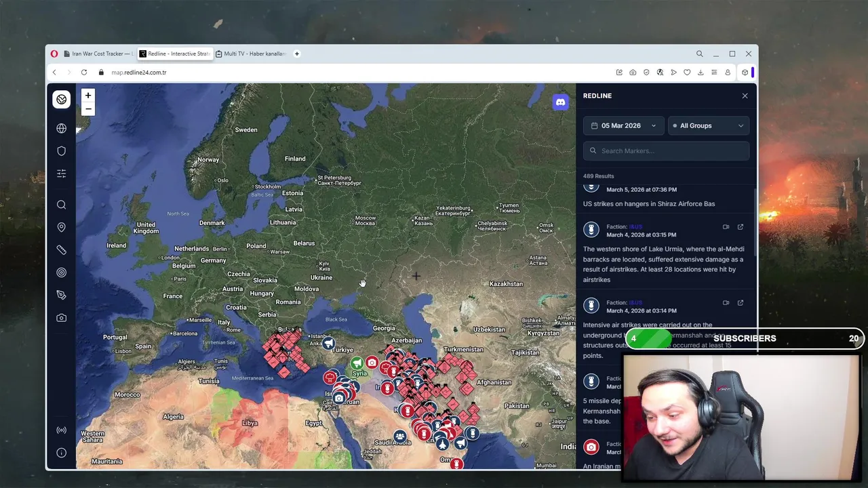Open the live broadcast signal icon
This screenshot has height=488, width=868.
pyautogui.click(x=61, y=430)
